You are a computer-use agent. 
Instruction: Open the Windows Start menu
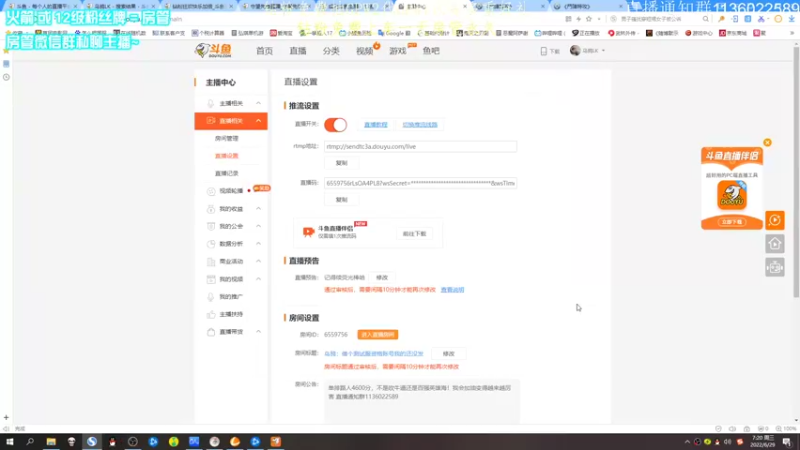(10, 441)
